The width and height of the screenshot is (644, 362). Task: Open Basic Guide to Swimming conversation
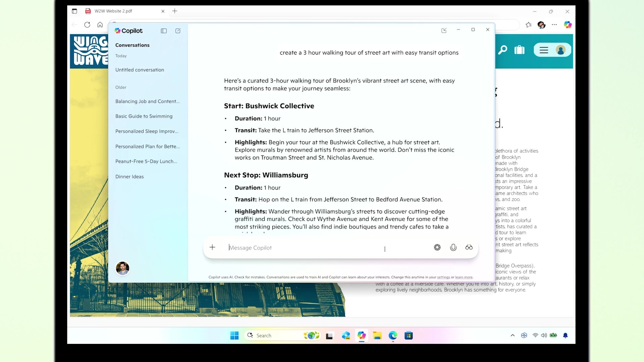pos(144,116)
